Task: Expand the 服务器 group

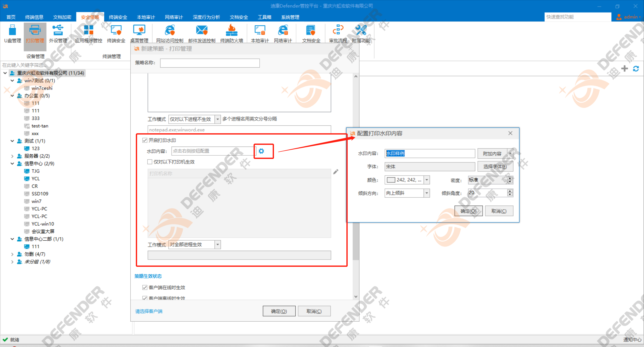Action: coord(12,156)
